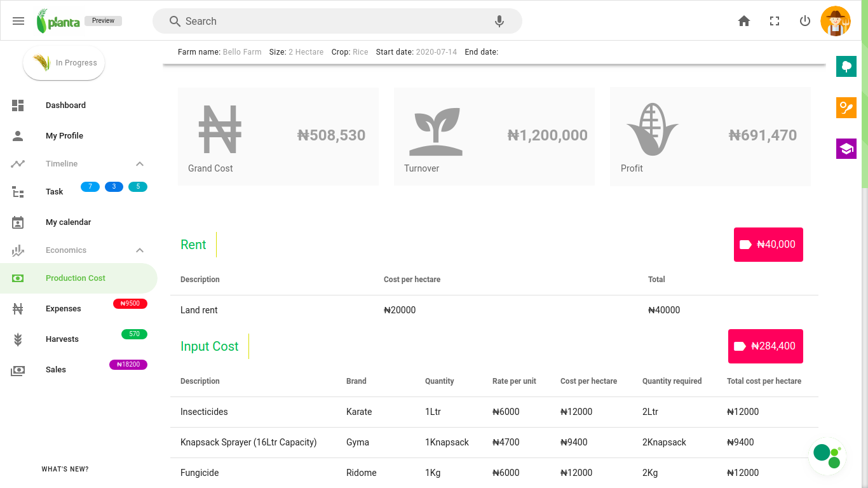Click the Task badge showing 3
The height and width of the screenshot is (488, 868).
click(x=114, y=187)
